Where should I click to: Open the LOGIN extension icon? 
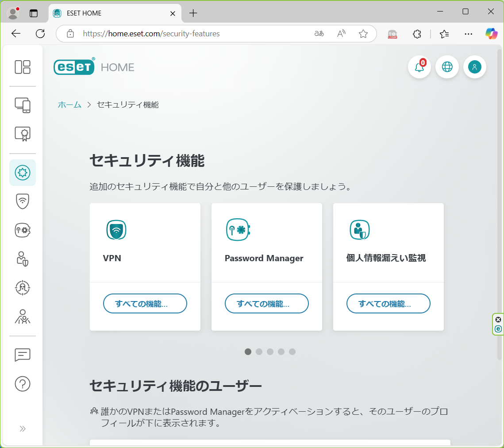coord(392,34)
